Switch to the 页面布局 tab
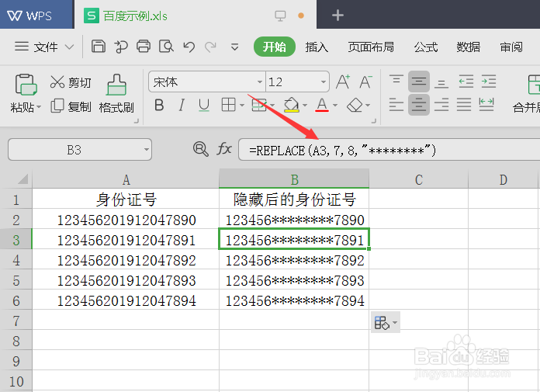 pyautogui.click(x=371, y=47)
